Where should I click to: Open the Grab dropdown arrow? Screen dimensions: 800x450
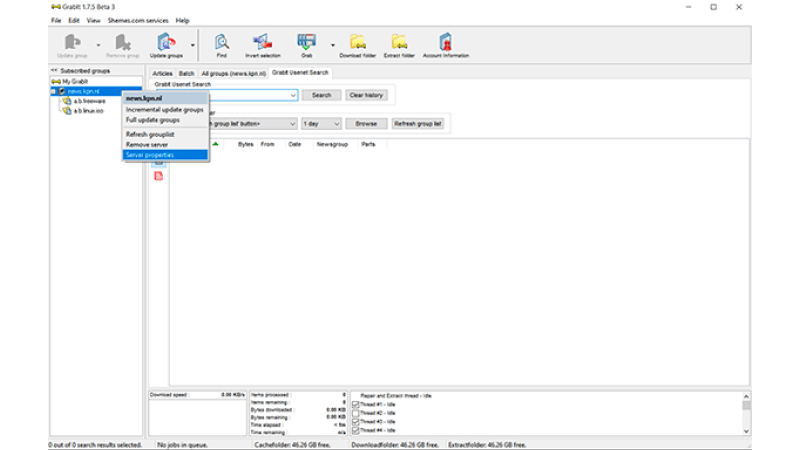[333, 45]
